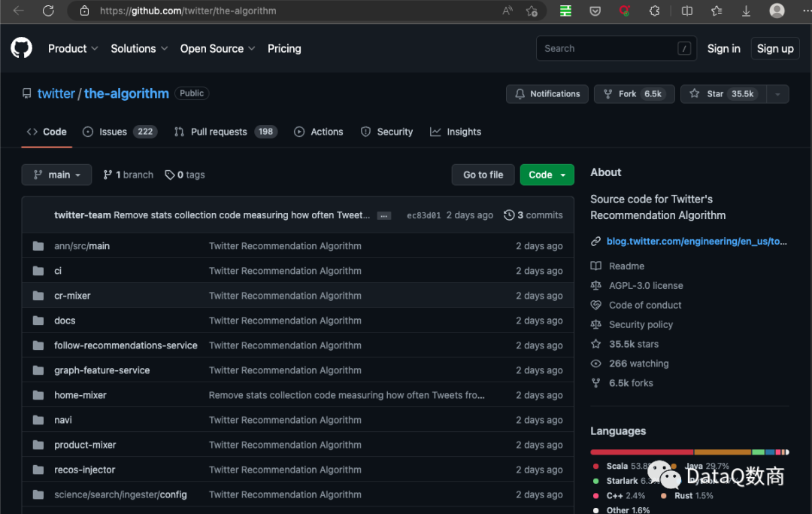
Task: Click the browser address bar URL
Action: point(188,11)
